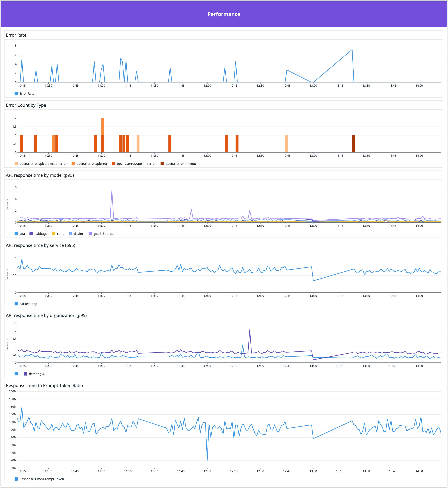Expand the Error Count by Type panel
This screenshot has width=448, height=488.
pyautogui.click(x=26, y=105)
